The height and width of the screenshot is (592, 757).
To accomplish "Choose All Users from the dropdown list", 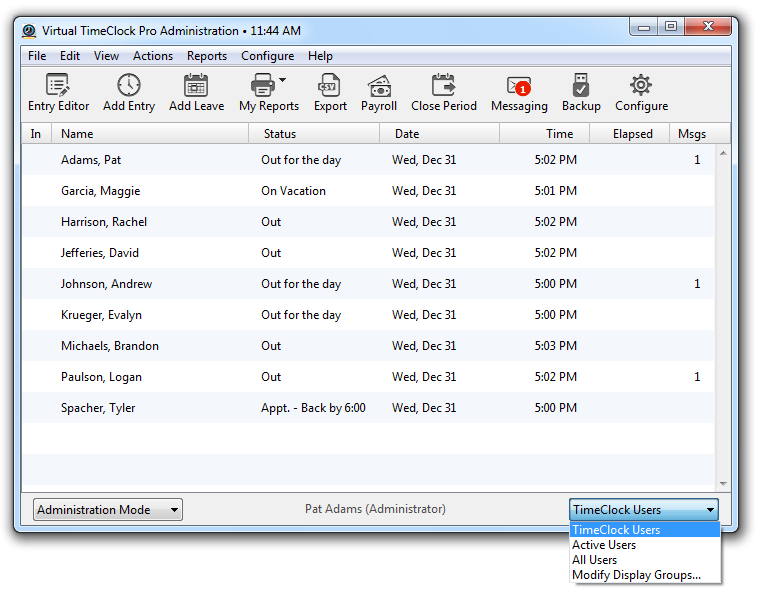I will point(645,560).
